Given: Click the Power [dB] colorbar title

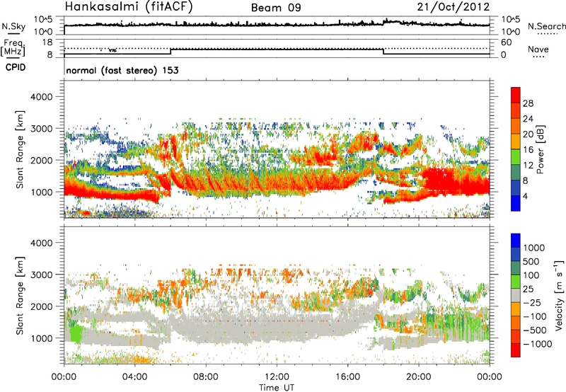Looking at the screenshot, I should pos(540,149).
